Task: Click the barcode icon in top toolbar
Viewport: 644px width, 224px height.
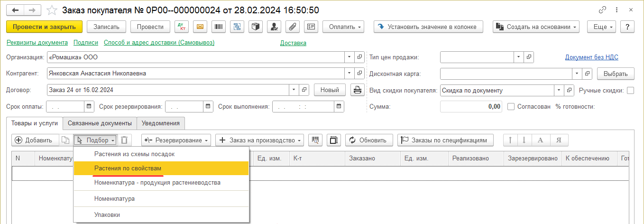Action: 219,27
